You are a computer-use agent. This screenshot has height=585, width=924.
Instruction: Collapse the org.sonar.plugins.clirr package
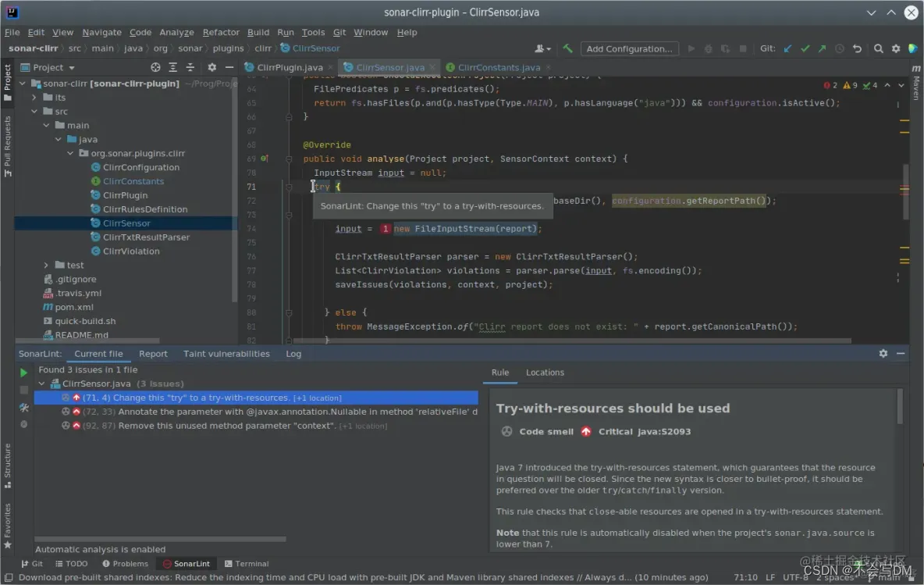click(70, 153)
